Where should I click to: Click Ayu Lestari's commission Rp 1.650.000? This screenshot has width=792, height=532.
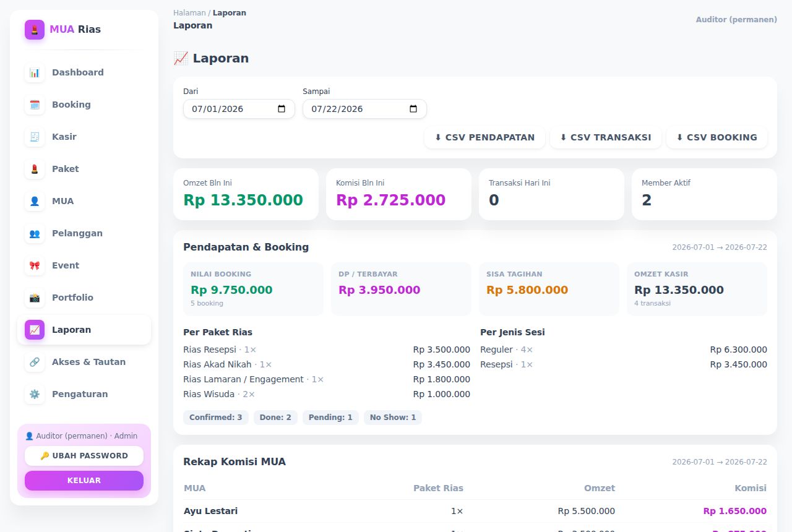(x=734, y=511)
